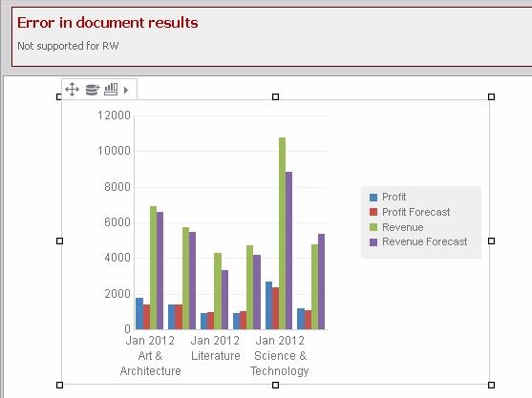
Task: Click the 8000 y-axis value
Action: (117, 187)
